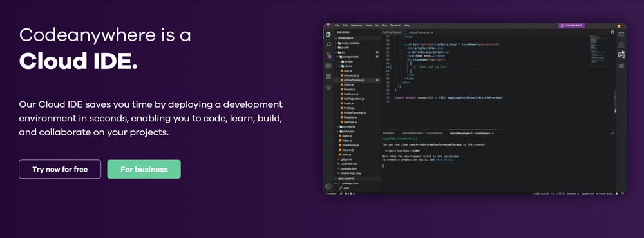
Task: Click the localhost URL in the terminal
Action: click(x=402, y=151)
